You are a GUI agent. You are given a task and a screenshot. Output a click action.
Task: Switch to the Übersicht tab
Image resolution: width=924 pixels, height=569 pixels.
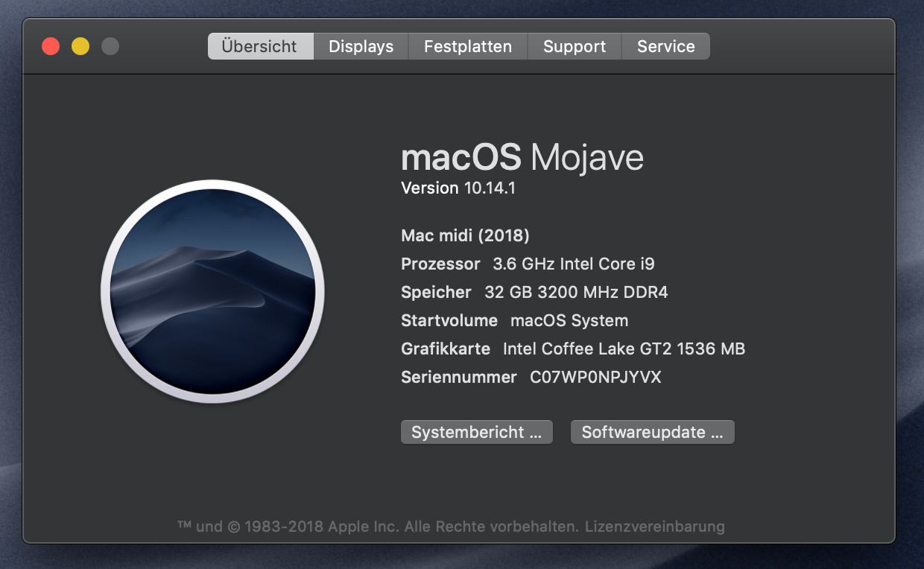coord(260,46)
